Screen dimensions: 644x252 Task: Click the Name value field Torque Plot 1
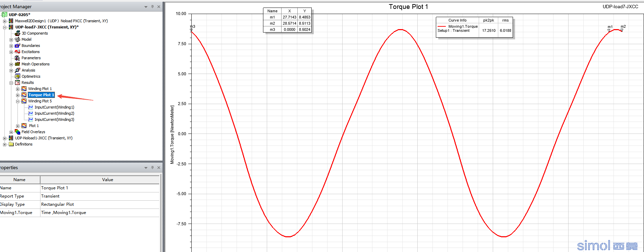100,188
